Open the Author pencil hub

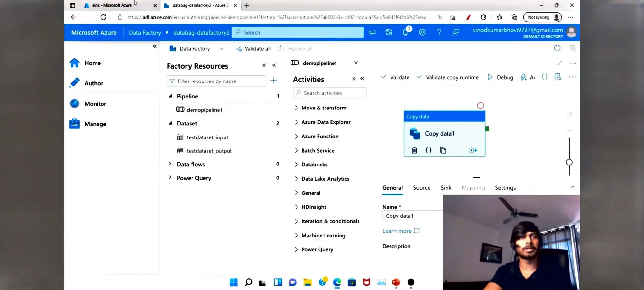pyautogui.click(x=86, y=83)
